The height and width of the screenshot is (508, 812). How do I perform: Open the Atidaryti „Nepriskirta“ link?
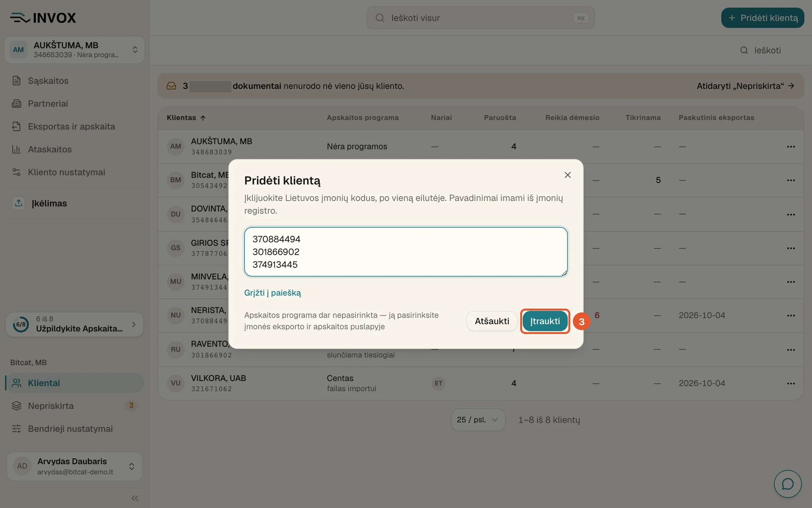coord(745,86)
